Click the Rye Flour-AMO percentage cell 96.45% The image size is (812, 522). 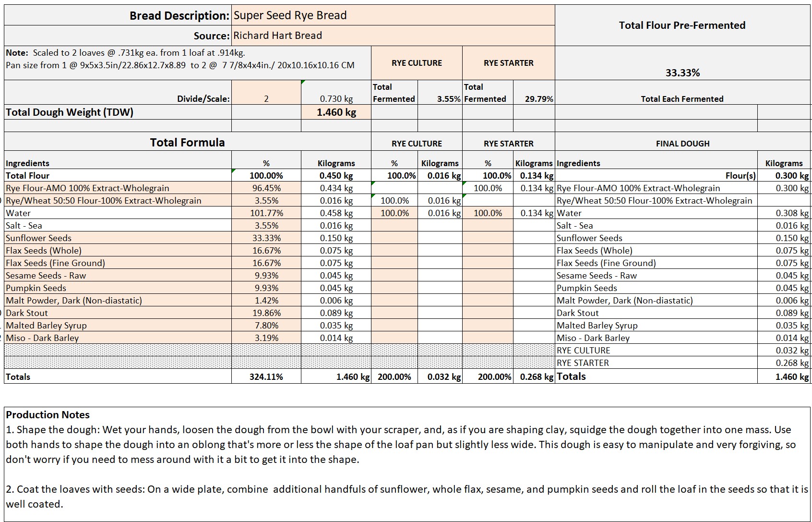(x=266, y=188)
